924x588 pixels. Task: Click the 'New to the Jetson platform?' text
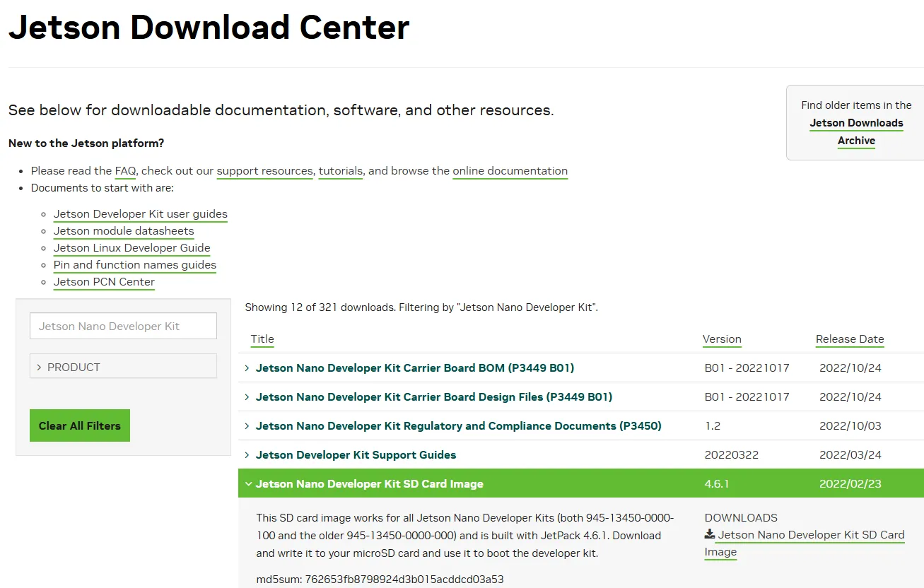coord(86,143)
